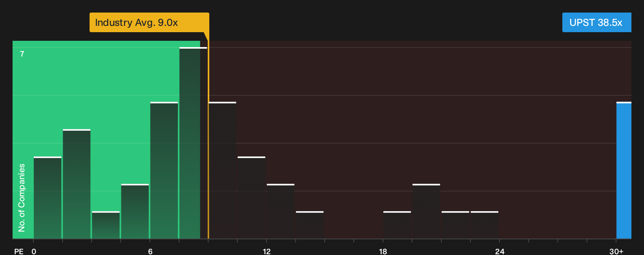Click the y-axis value 7

point(22,54)
